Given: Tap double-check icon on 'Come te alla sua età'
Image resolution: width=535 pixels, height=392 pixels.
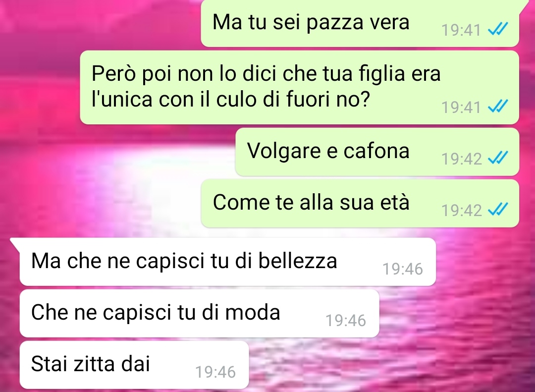Looking at the screenshot, I should tap(498, 209).
